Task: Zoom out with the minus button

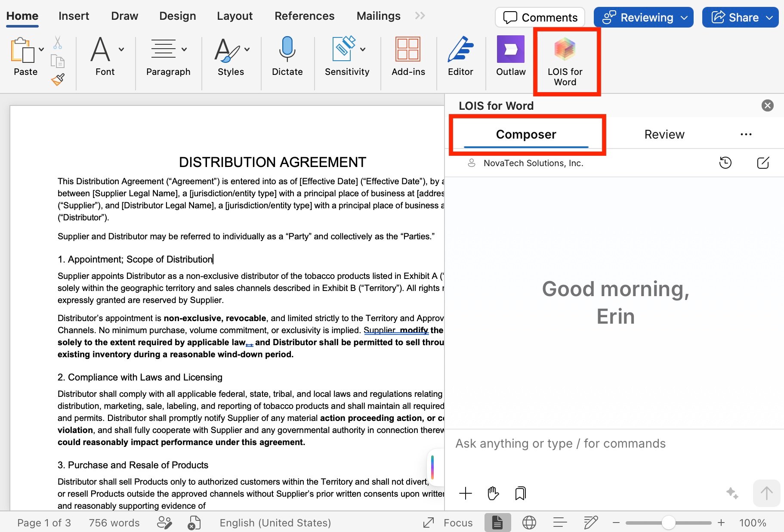Action: click(616, 523)
